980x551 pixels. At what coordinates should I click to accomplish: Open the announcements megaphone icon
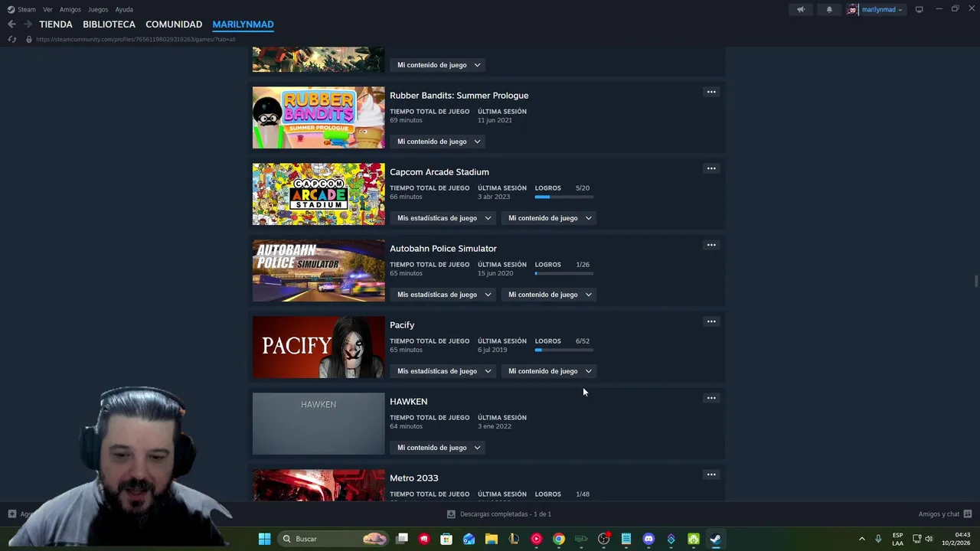click(801, 9)
